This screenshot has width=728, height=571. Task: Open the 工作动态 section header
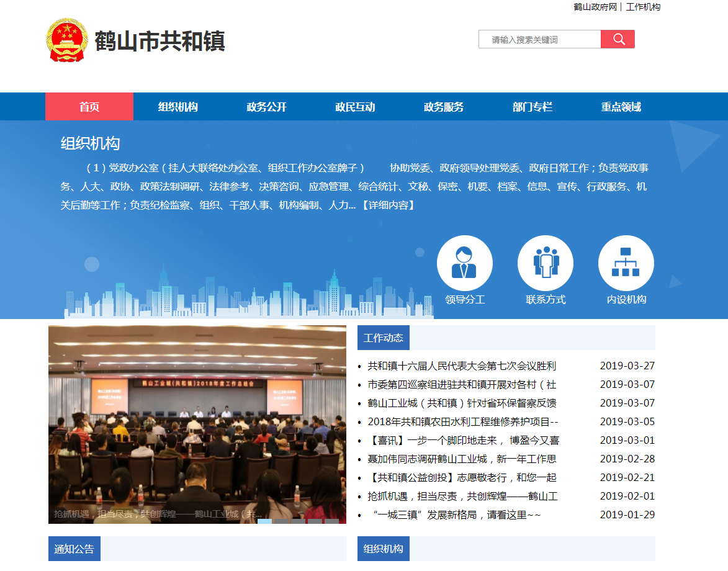coord(384,338)
